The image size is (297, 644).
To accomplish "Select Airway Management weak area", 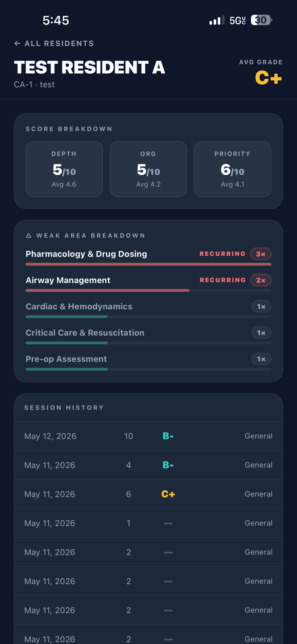I will click(x=68, y=280).
